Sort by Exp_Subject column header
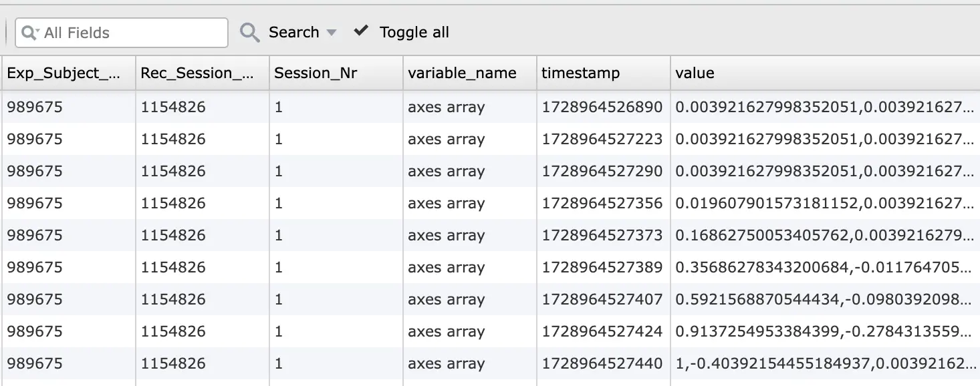980x386 pixels. tap(68, 73)
